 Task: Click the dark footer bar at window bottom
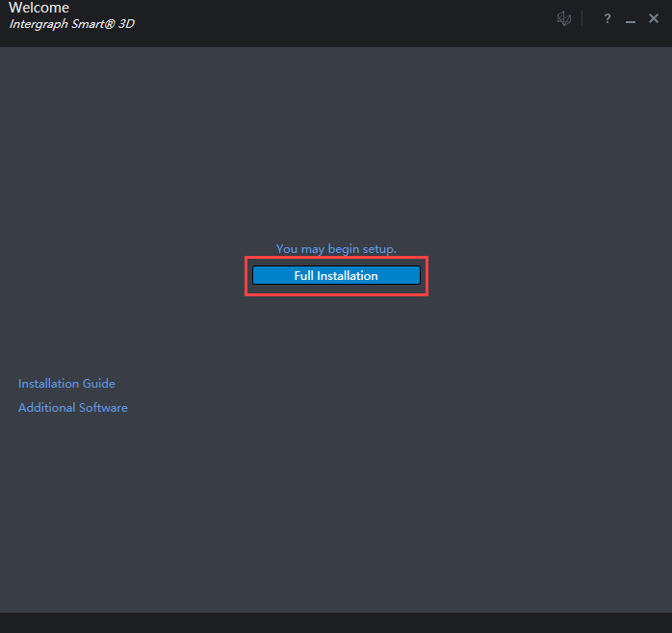336,622
